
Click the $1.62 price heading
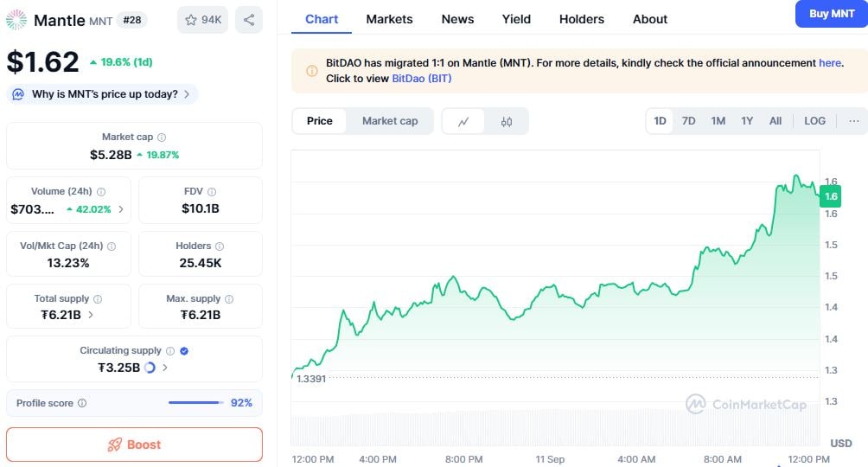[x=42, y=61]
